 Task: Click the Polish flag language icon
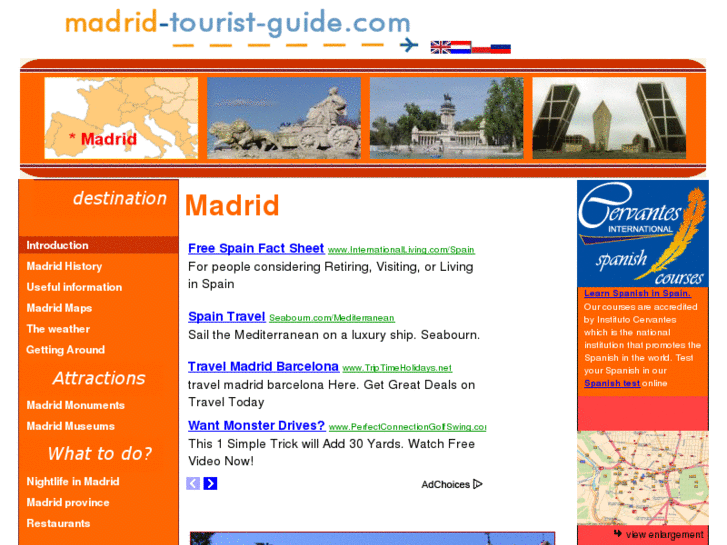click(481, 48)
